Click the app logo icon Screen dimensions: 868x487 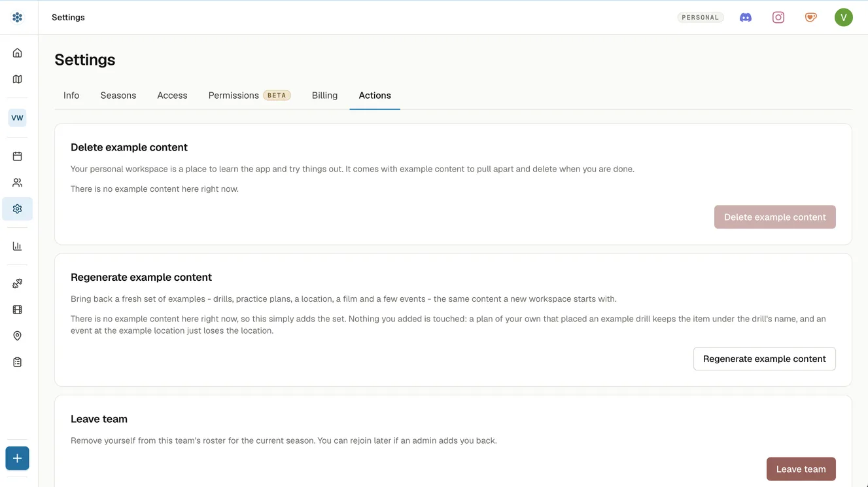[x=17, y=18]
